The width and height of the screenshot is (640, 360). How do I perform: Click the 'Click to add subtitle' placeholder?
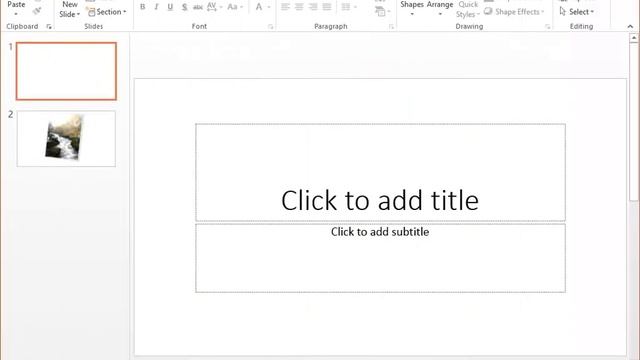tap(380, 258)
